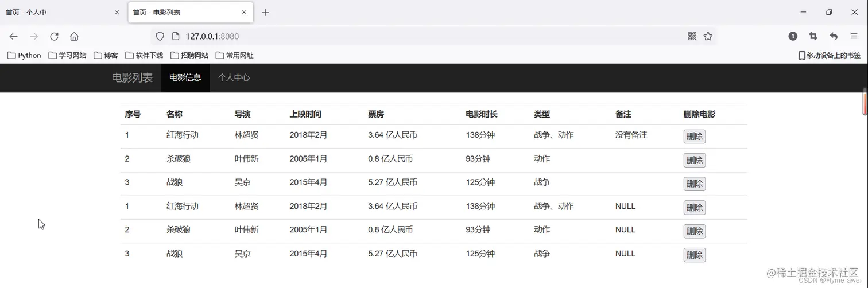Click the browser forward arrow
This screenshot has width=868, height=288.
coord(34,36)
